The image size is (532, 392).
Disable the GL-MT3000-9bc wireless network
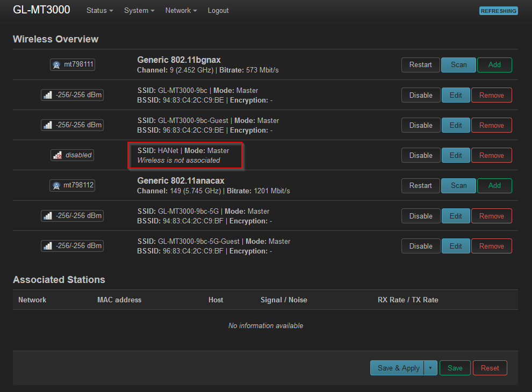pyautogui.click(x=420, y=95)
